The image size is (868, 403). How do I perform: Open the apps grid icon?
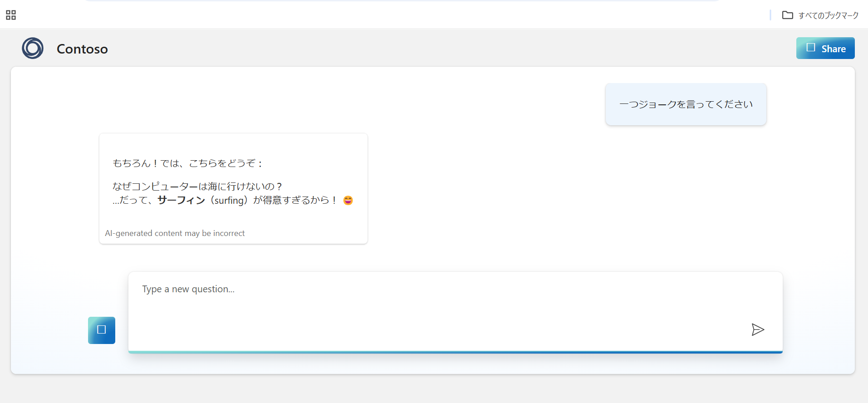click(11, 15)
